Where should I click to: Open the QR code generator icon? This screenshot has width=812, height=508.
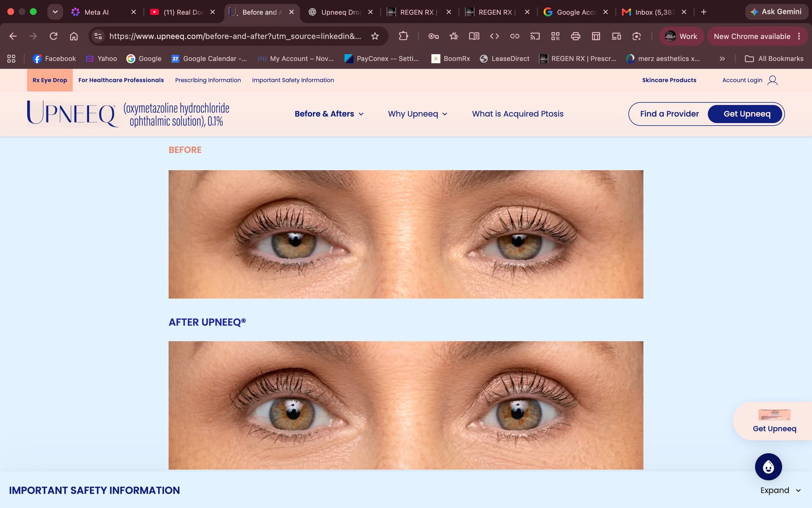coord(555,36)
